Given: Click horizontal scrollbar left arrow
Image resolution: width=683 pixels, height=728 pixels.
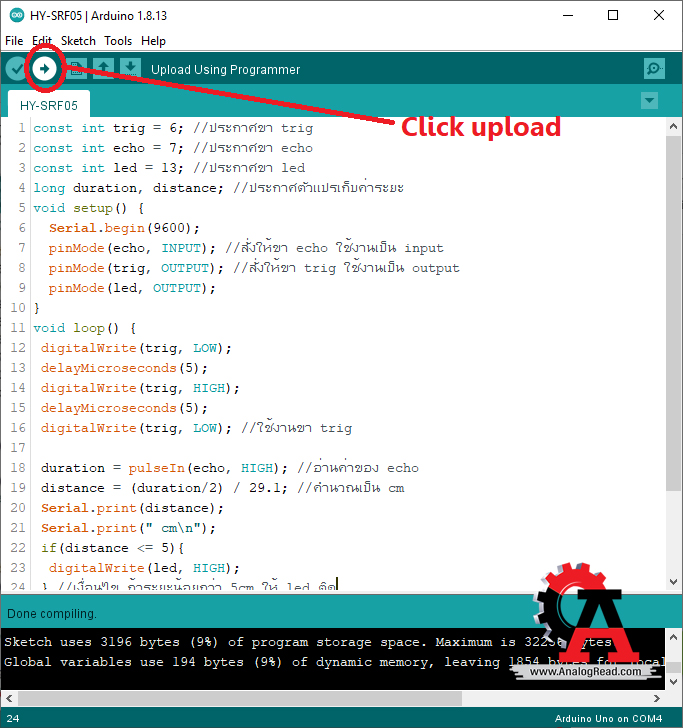Looking at the screenshot, I should tap(9, 698).
